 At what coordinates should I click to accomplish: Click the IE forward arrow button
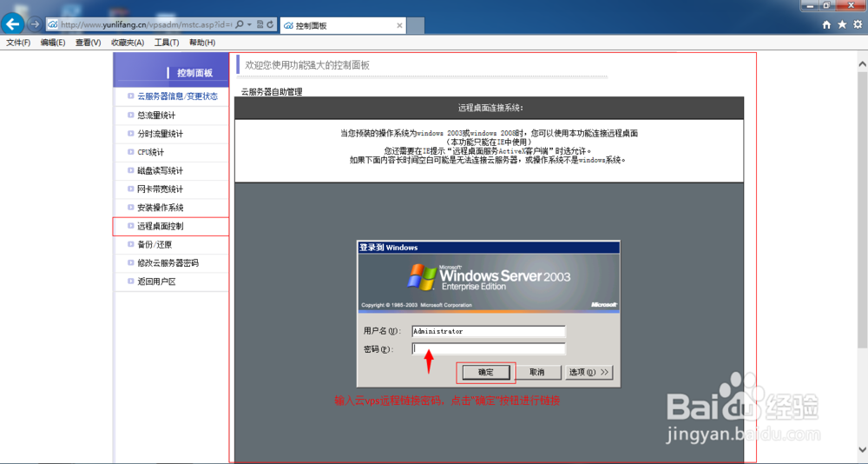(35, 24)
